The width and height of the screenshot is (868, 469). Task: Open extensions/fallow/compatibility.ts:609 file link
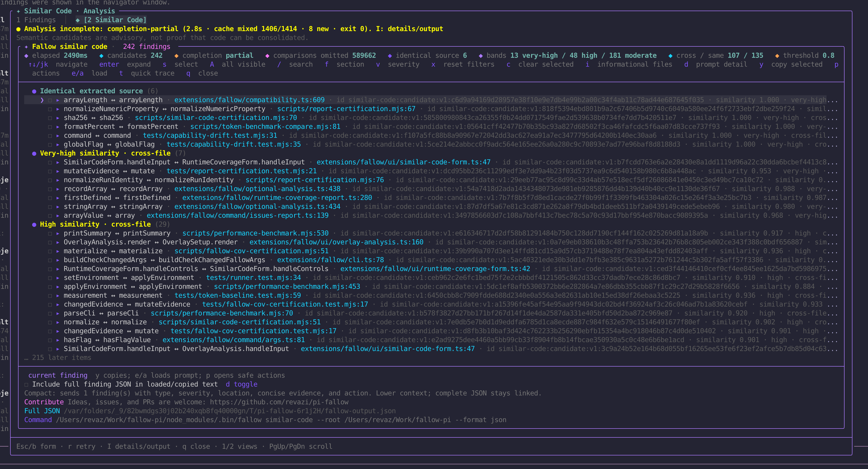[249, 100]
